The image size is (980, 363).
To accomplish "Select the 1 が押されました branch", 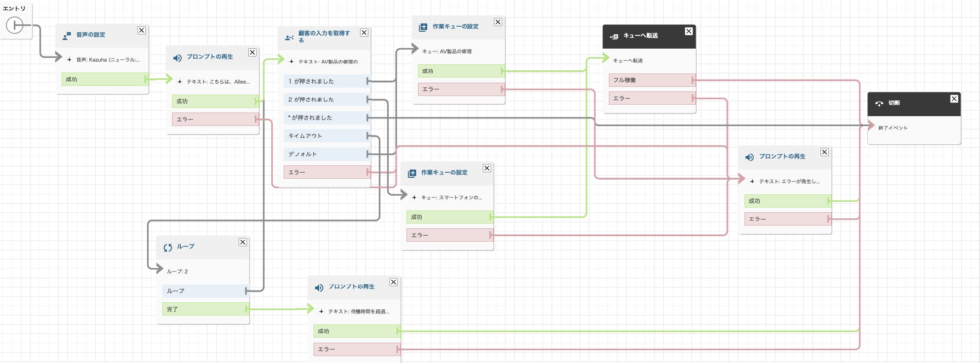I will click(x=327, y=81).
